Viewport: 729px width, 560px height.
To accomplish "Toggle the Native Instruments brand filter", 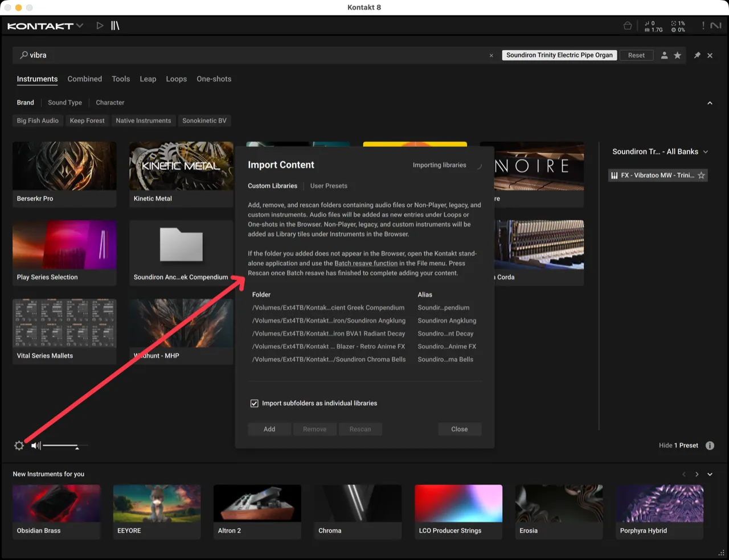I will (x=143, y=121).
